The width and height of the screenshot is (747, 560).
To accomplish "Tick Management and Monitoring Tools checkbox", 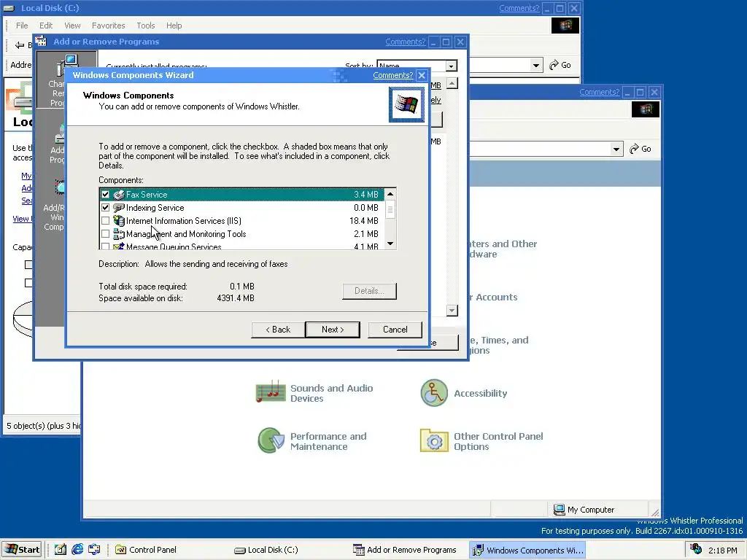I will click(x=105, y=234).
